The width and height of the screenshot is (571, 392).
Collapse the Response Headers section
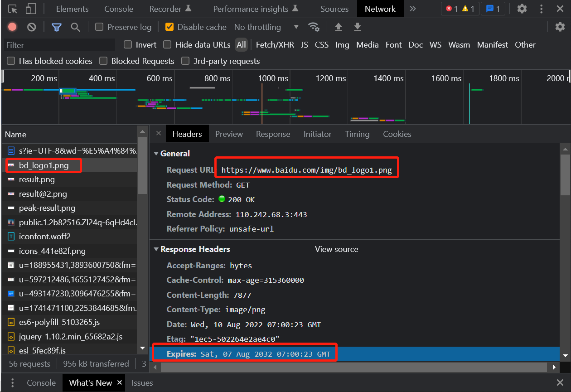coord(157,249)
